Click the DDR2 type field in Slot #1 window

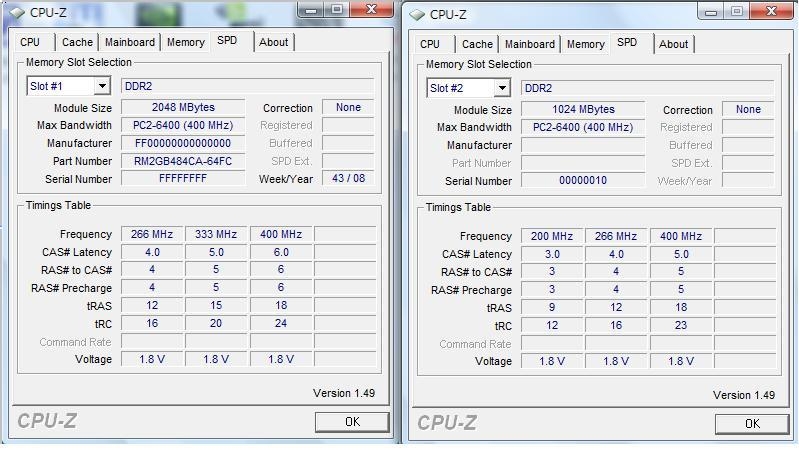248,86
